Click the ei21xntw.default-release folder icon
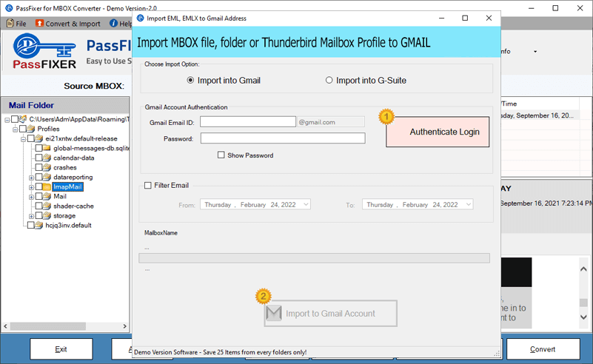Image resolution: width=593 pixels, height=364 pixels. (x=38, y=138)
